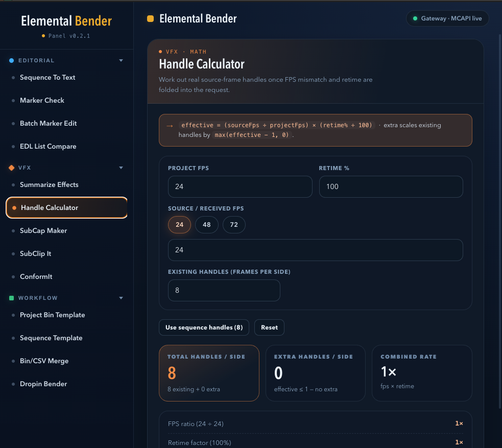Select Handle Calculator in sidebar
The height and width of the screenshot is (448, 502).
click(66, 207)
